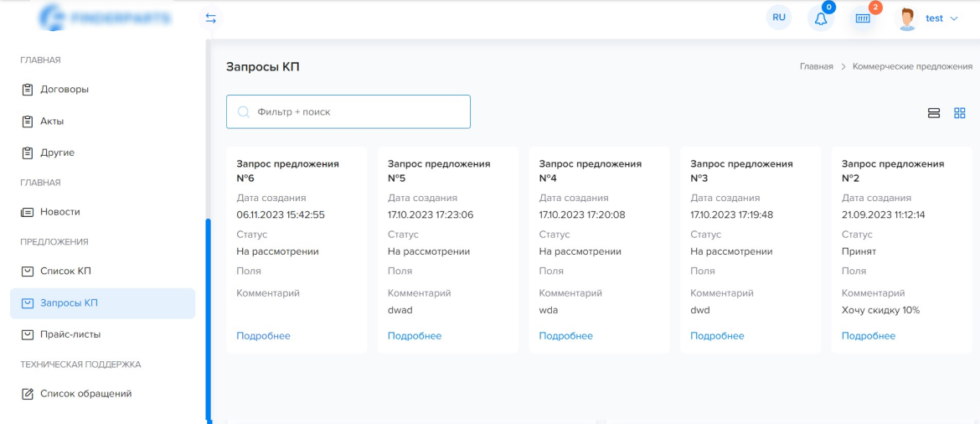980x424 pixels.
Task: Select the Новости sidebar icon
Action: point(27,212)
